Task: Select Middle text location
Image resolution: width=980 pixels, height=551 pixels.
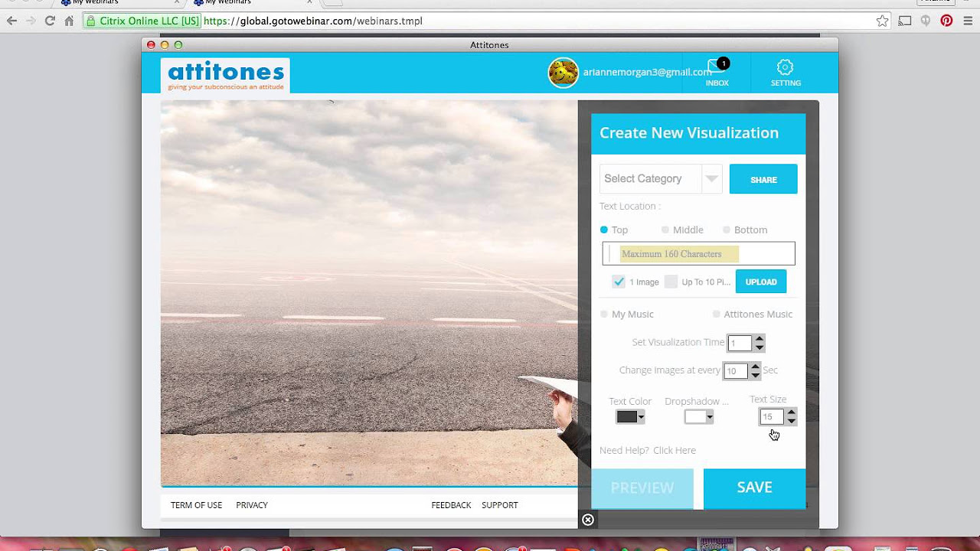Action: [x=665, y=230]
